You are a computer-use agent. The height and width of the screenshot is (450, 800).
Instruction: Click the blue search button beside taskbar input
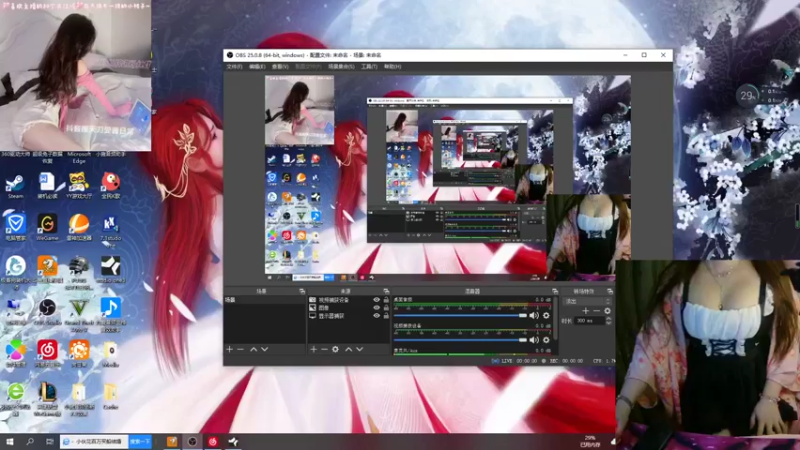[140, 441]
